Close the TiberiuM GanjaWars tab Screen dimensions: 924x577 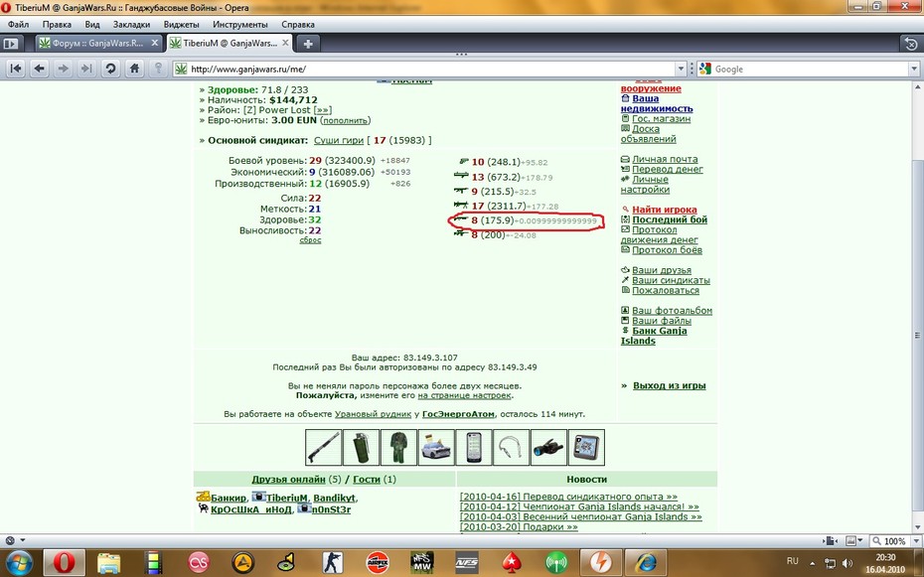click(x=285, y=43)
